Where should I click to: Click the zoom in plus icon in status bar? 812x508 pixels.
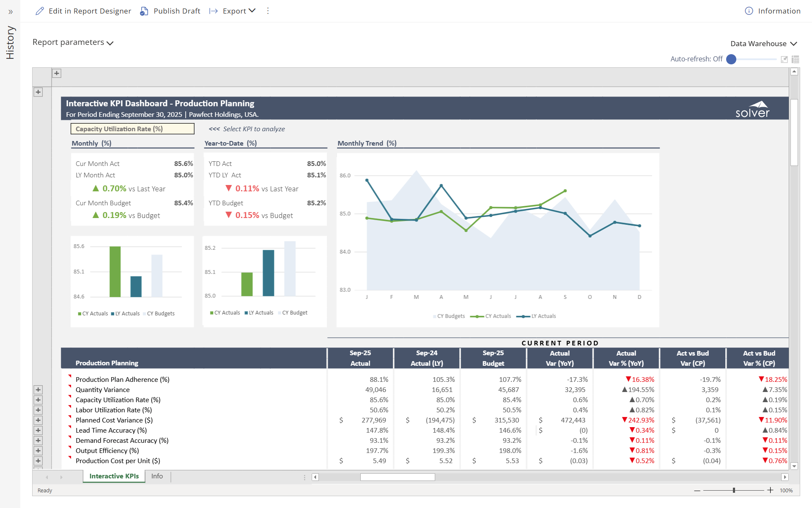point(770,490)
